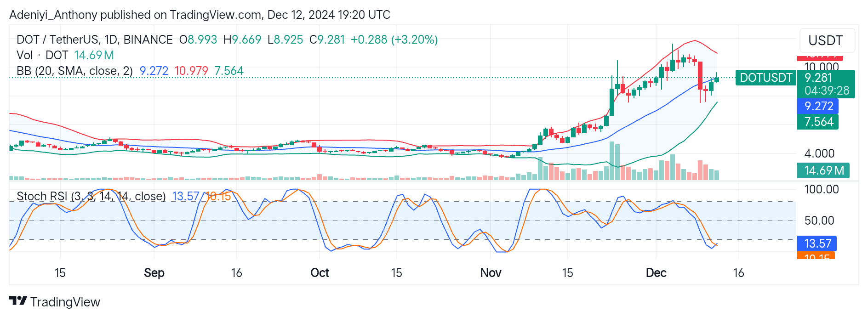The image size is (868, 317).
Task: Click the 4.000 price axis label
Action: pos(819,153)
